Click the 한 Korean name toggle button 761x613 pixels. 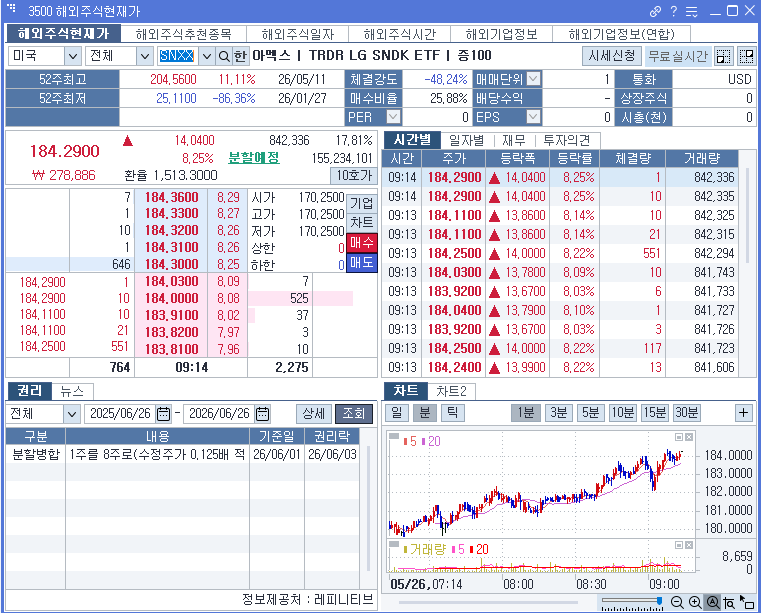click(240, 56)
